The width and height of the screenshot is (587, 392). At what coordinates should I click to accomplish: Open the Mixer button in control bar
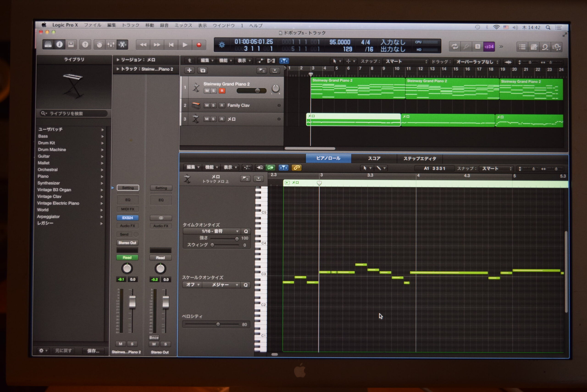click(x=111, y=45)
